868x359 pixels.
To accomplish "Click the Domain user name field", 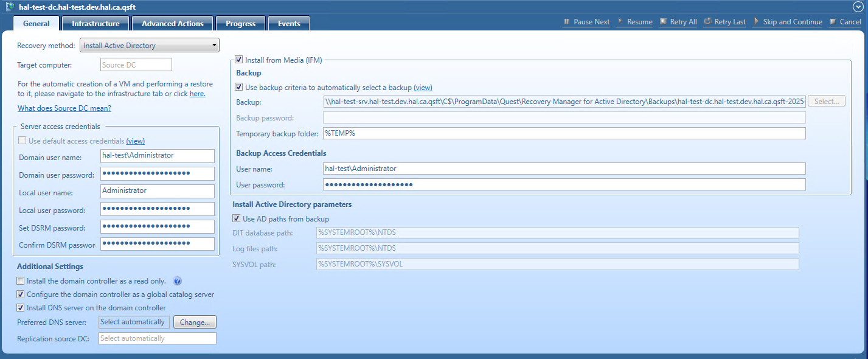I will [x=157, y=156].
